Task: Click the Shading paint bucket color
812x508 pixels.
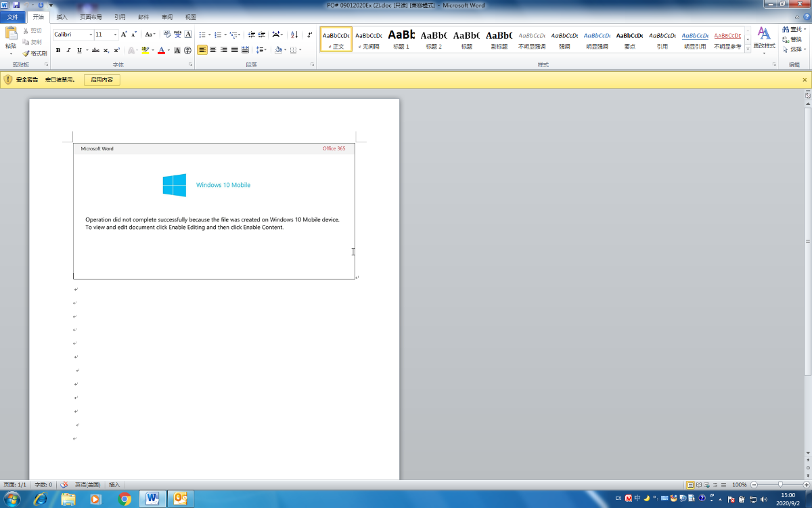Action: (278, 49)
